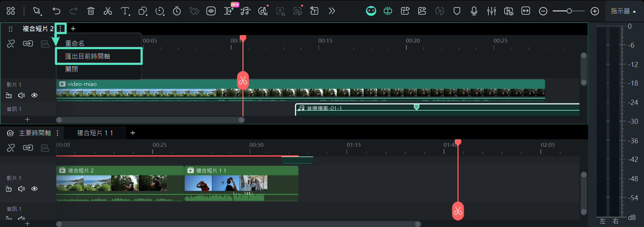This screenshot has height=227, width=644.
Task: Add a marker with shield icon
Action: (x=457, y=11)
